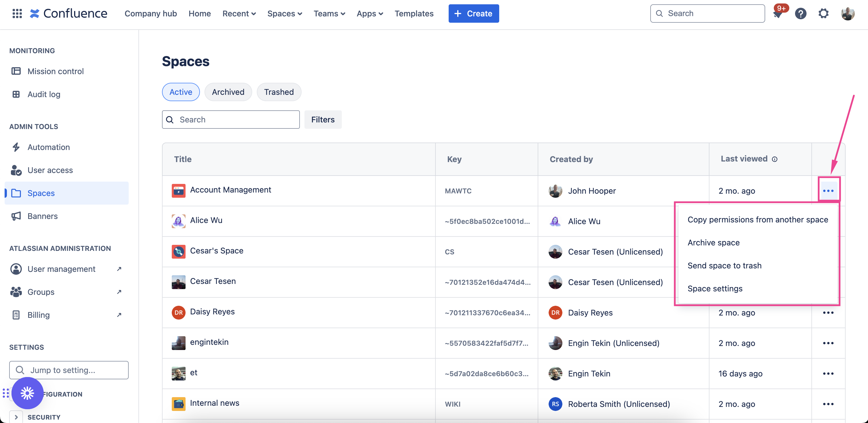The width and height of the screenshot is (868, 423).
Task: Open the Confluence app grid icon
Action: (x=17, y=13)
